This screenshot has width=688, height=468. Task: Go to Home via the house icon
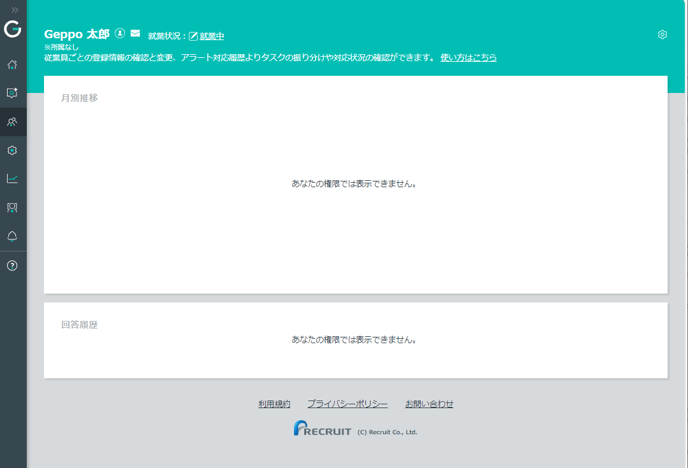[x=12, y=64]
